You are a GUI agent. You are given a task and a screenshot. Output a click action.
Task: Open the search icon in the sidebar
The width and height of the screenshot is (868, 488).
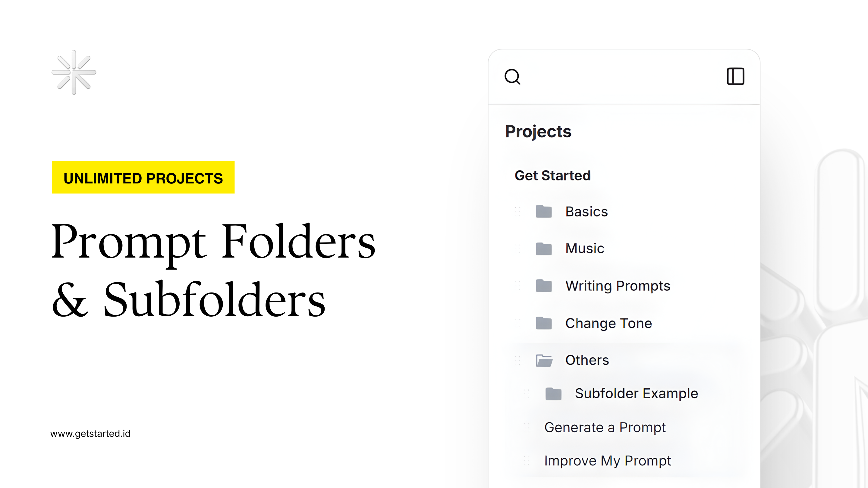512,77
